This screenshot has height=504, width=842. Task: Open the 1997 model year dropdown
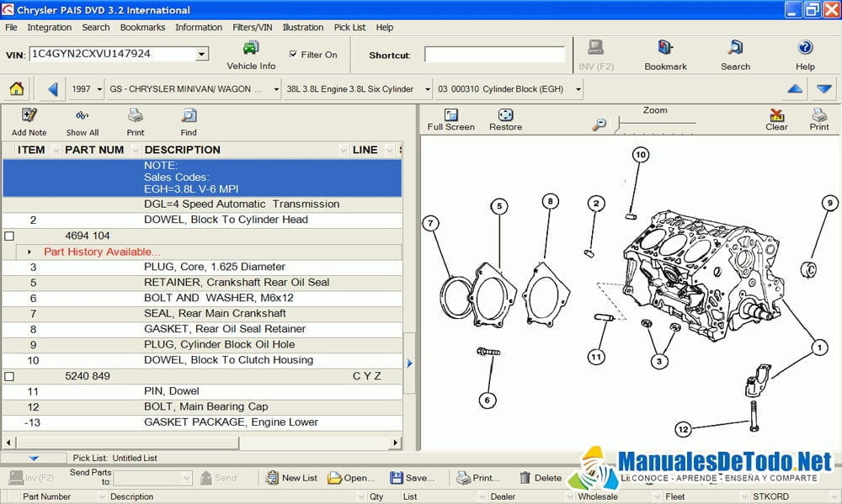pyautogui.click(x=99, y=89)
